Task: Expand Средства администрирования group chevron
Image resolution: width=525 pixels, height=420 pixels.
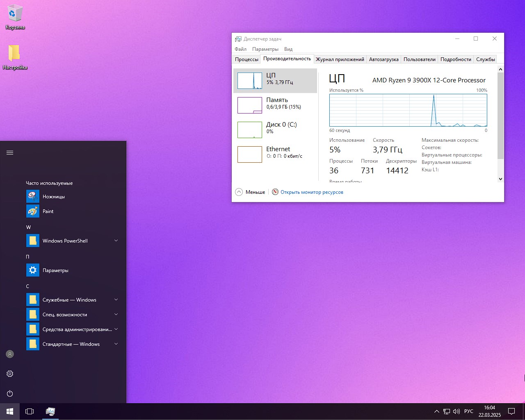Action: coord(116,329)
